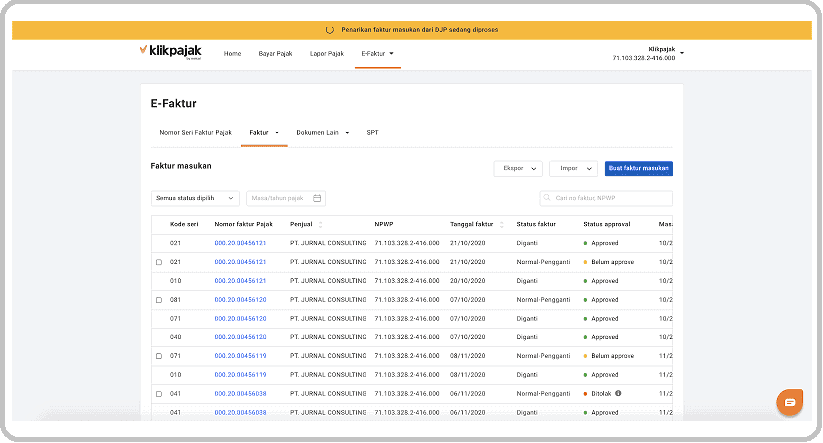
Task: Open the Klikpajak account dropdown
Action: [682, 53]
